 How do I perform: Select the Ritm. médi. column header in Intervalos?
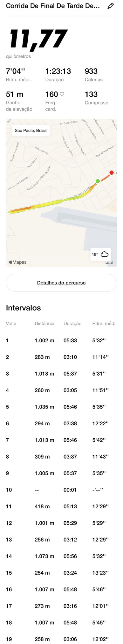pos(104,324)
